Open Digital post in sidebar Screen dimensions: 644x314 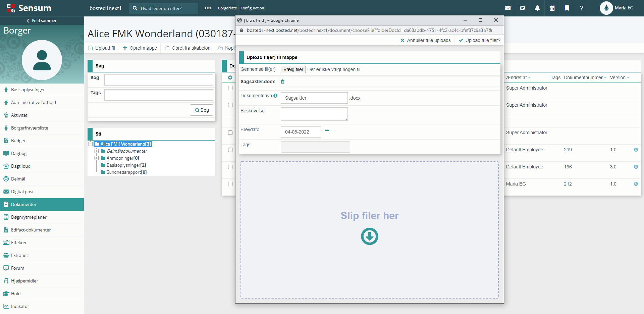click(42, 192)
